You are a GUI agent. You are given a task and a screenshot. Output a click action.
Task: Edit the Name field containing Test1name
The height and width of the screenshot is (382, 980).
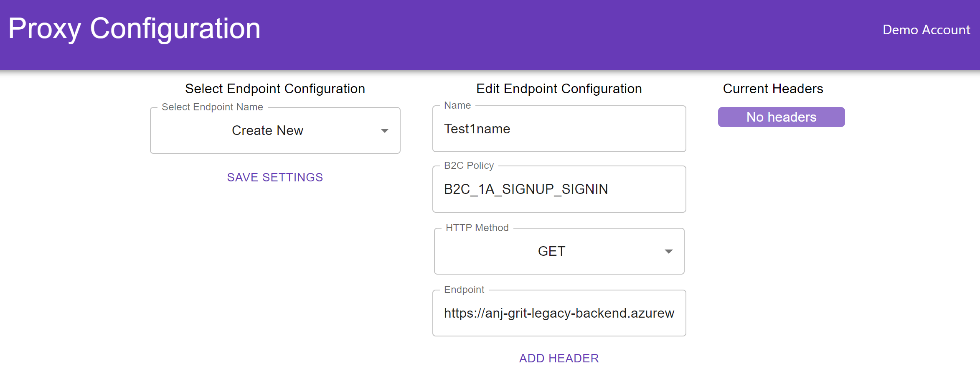click(559, 129)
